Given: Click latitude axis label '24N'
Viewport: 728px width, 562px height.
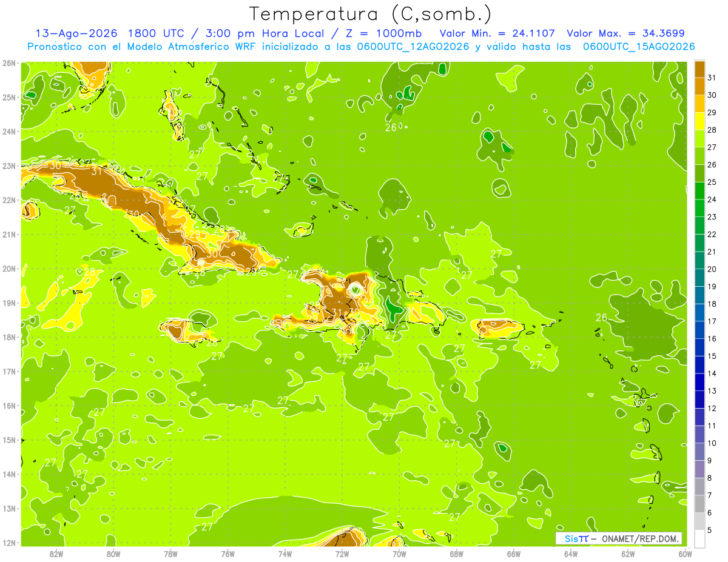Looking at the screenshot, I should (x=9, y=132).
